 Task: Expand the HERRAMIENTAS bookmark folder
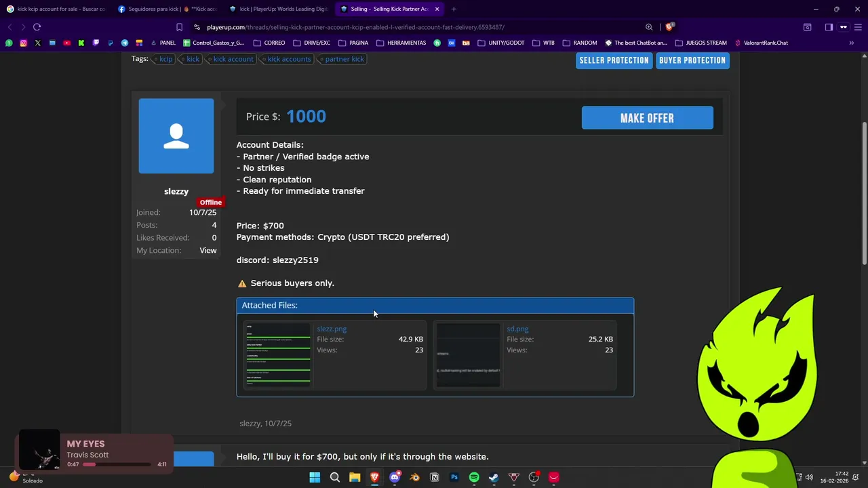click(x=401, y=43)
